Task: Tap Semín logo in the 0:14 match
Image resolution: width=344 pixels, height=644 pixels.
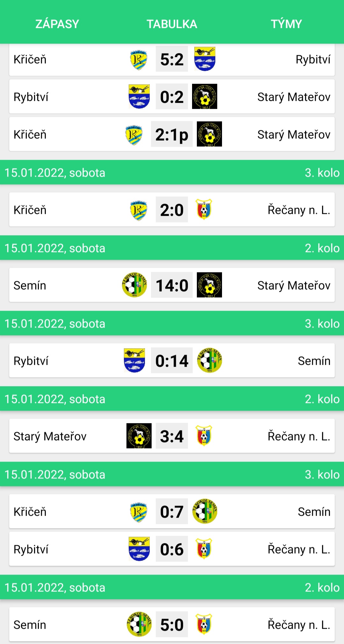Action: click(210, 360)
